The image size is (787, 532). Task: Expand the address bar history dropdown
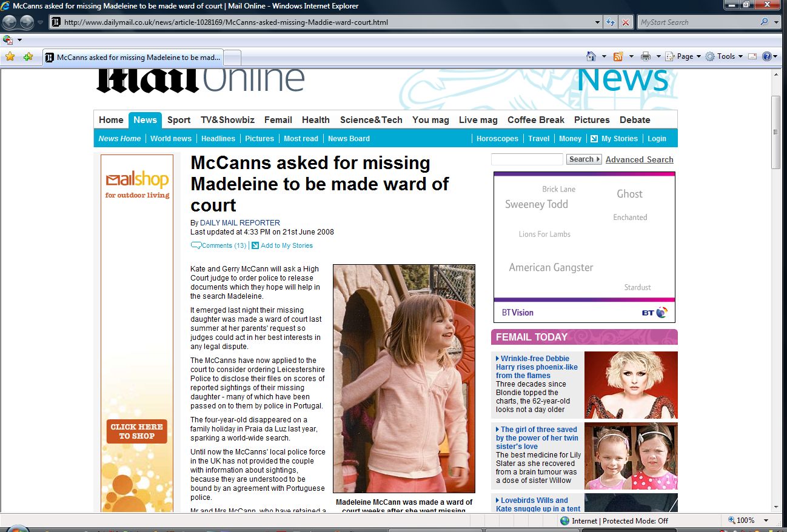click(x=598, y=22)
